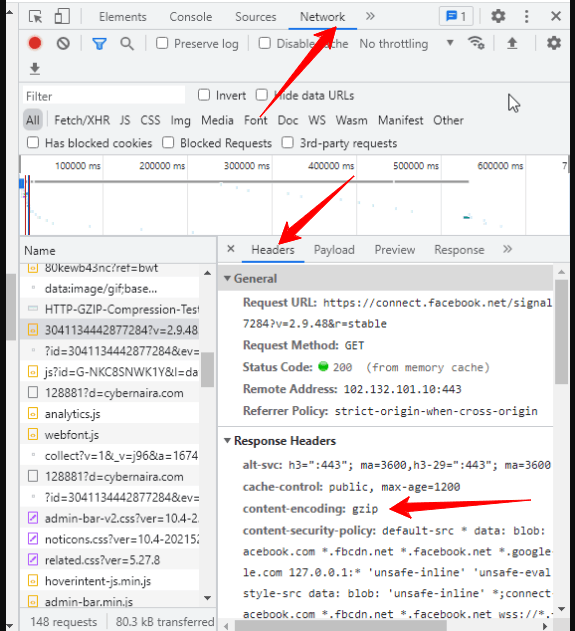575x631 pixels.
Task: Enable 3rd-party requests checkbox
Action: tap(287, 142)
